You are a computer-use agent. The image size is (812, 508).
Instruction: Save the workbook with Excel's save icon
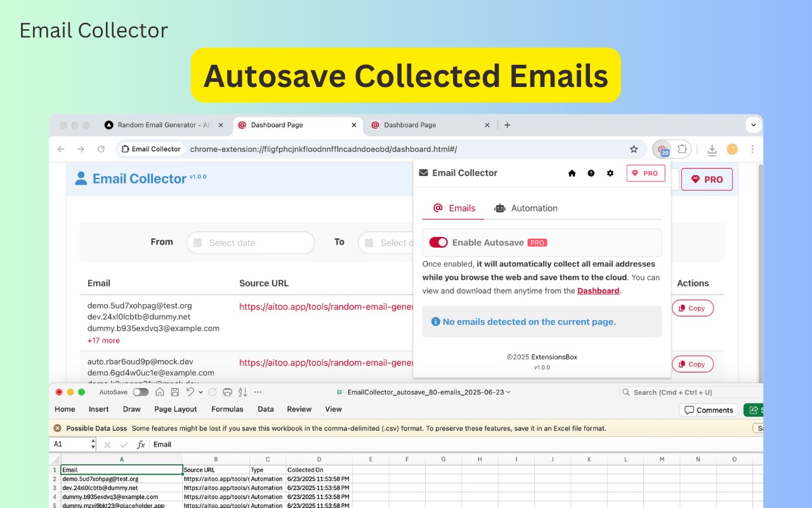pyautogui.click(x=174, y=392)
